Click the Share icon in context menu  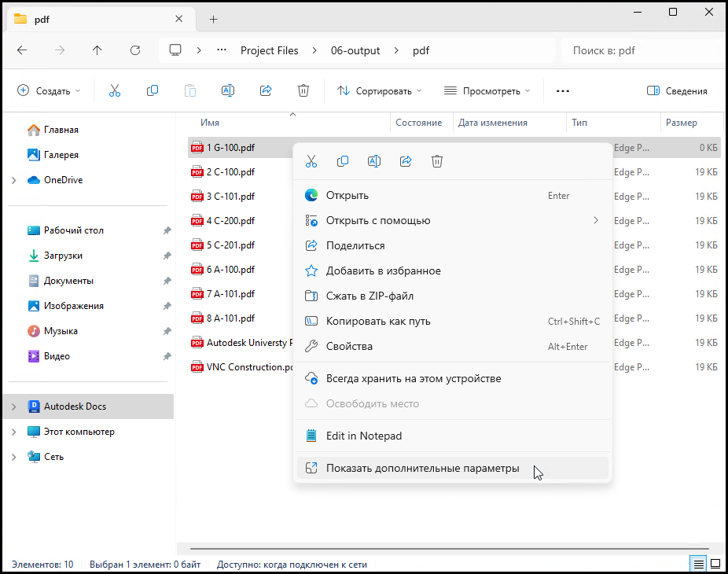[406, 162]
